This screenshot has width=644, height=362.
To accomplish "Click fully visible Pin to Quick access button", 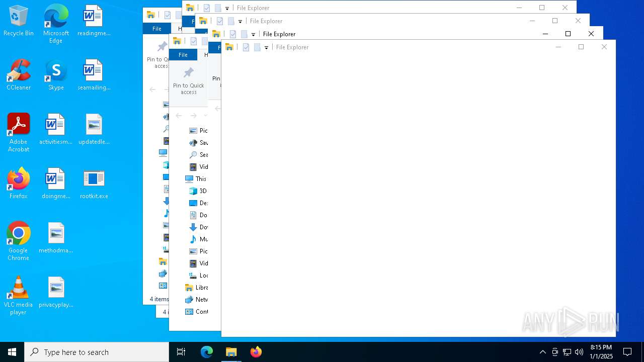I will 189,81.
